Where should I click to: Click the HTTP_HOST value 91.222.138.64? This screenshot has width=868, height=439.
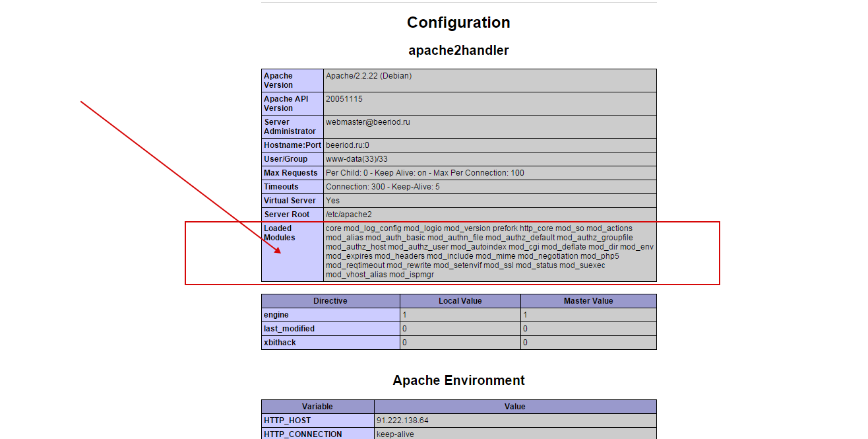coord(402,421)
